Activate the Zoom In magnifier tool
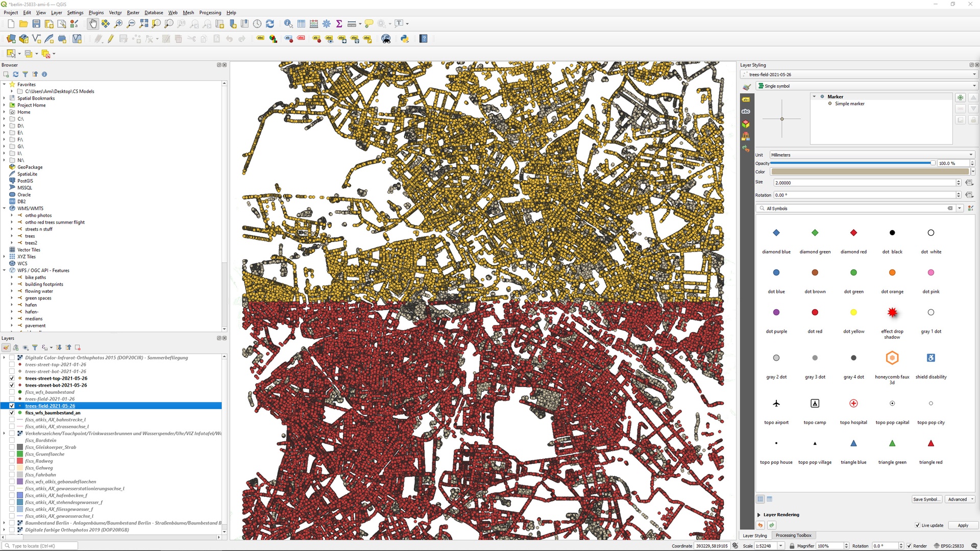The height and width of the screenshot is (551, 980). point(117,23)
